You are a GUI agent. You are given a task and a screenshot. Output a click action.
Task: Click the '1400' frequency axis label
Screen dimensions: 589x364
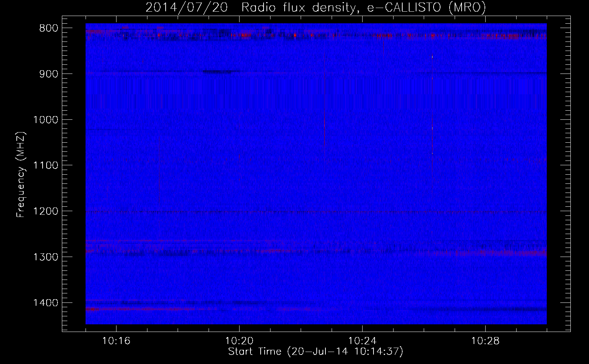point(46,303)
